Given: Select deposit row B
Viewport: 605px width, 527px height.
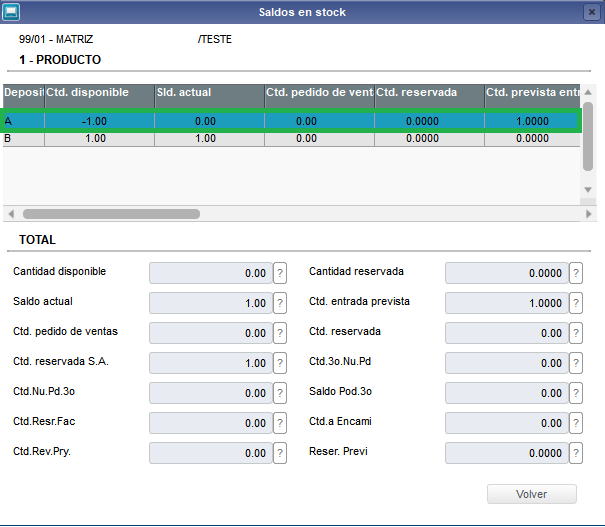Looking at the screenshot, I should pyautogui.click(x=291, y=138).
